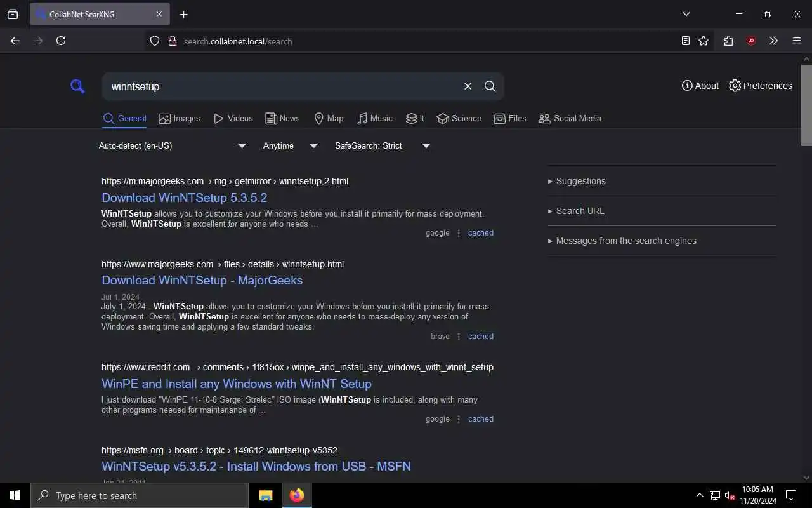Image resolution: width=812 pixels, height=508 pixels.
Task: View site connection info padlock icon
Action: 172,41
